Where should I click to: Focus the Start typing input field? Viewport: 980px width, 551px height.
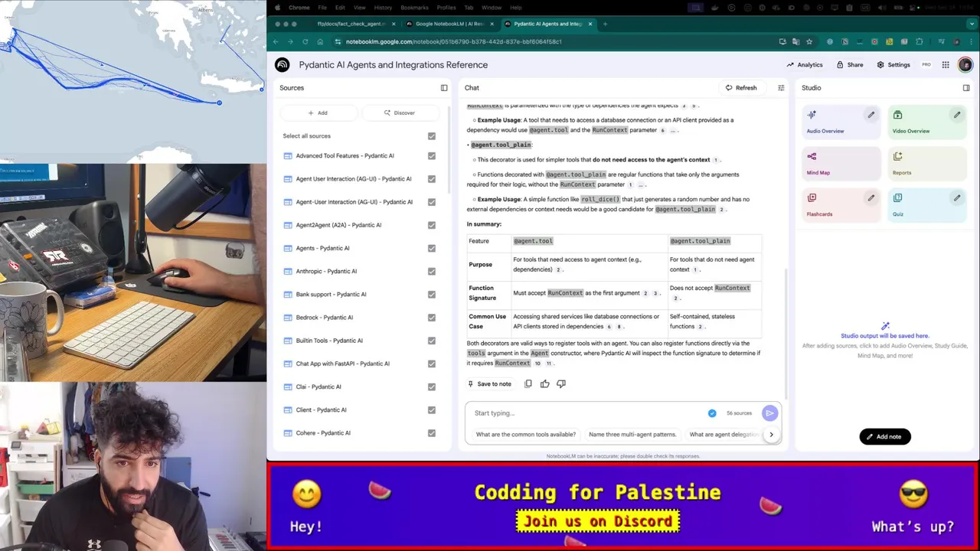586,413
